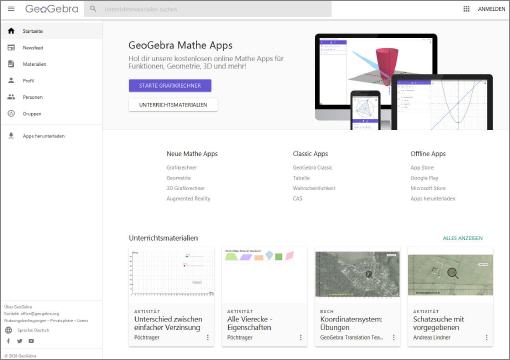Select Profil in the sidebar

point(52,80)
